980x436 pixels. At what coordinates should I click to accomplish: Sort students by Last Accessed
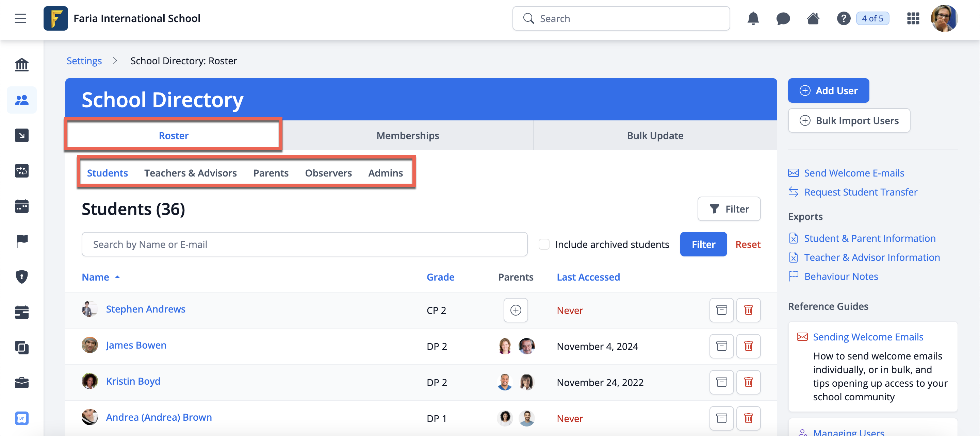588,277
